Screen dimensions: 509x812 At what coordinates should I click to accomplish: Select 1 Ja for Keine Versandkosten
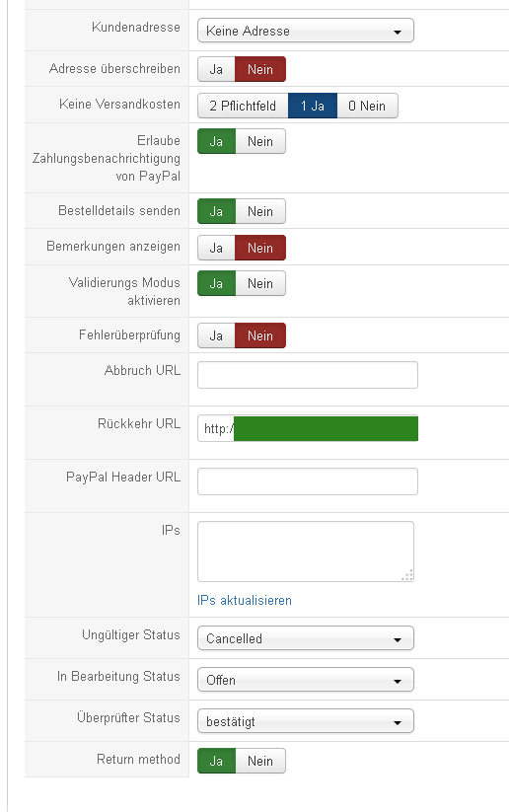(x=313, y=106)
